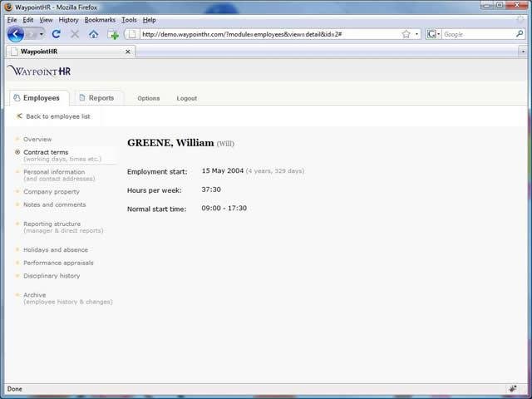Open the File menu
The width and height of the screenshot is (532, 399).
coord(12,20)
